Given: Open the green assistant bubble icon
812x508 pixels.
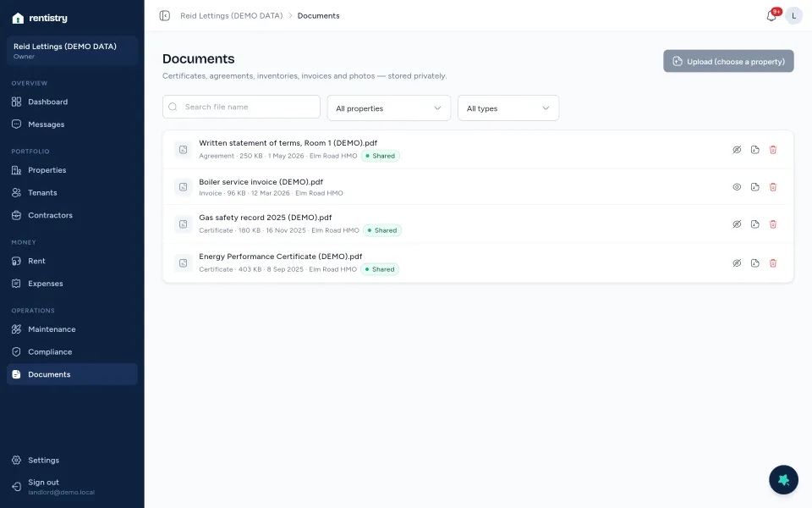Looking at the screenshot, I should pos(783,479).
